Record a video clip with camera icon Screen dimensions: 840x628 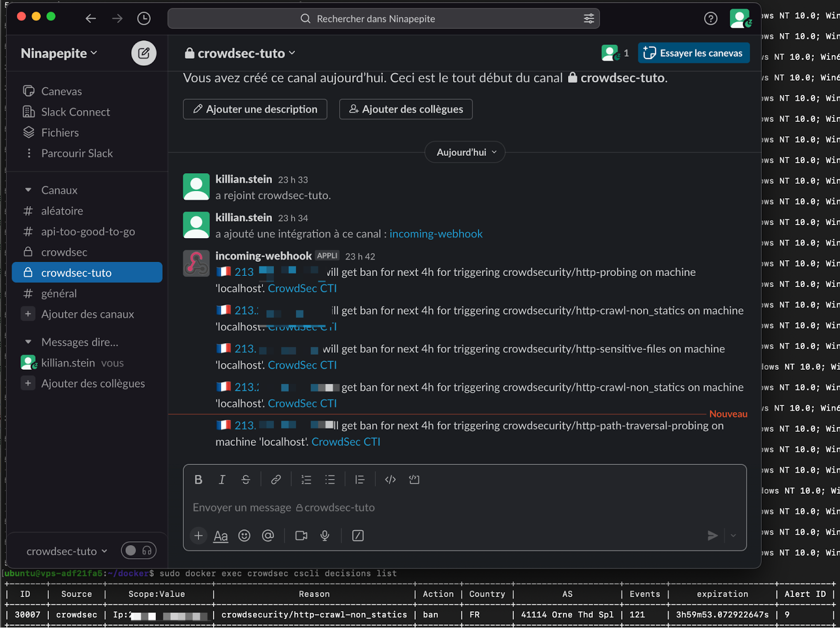pyautogui.click(x=301, y=536)
